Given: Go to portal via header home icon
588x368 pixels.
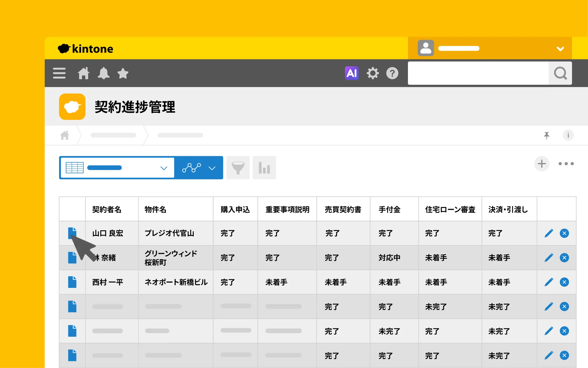Looking at the screenshot, I should point(83,73).
